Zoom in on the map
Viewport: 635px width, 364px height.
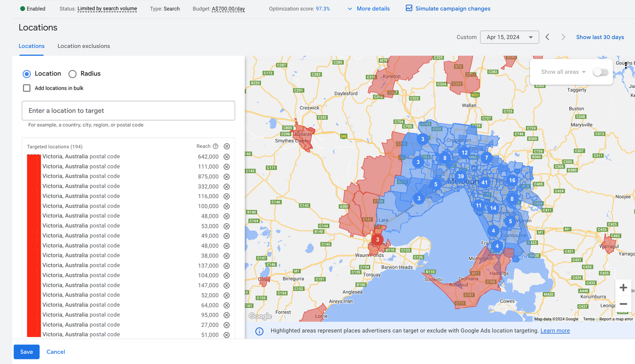pos(623,288)
